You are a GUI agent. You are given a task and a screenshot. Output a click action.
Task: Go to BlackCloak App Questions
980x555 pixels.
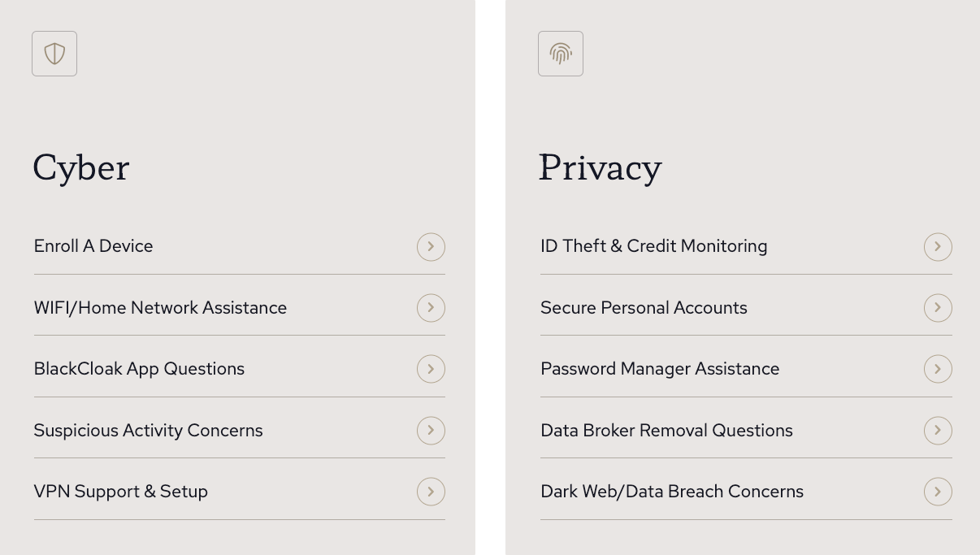click(x=139, y=369)
